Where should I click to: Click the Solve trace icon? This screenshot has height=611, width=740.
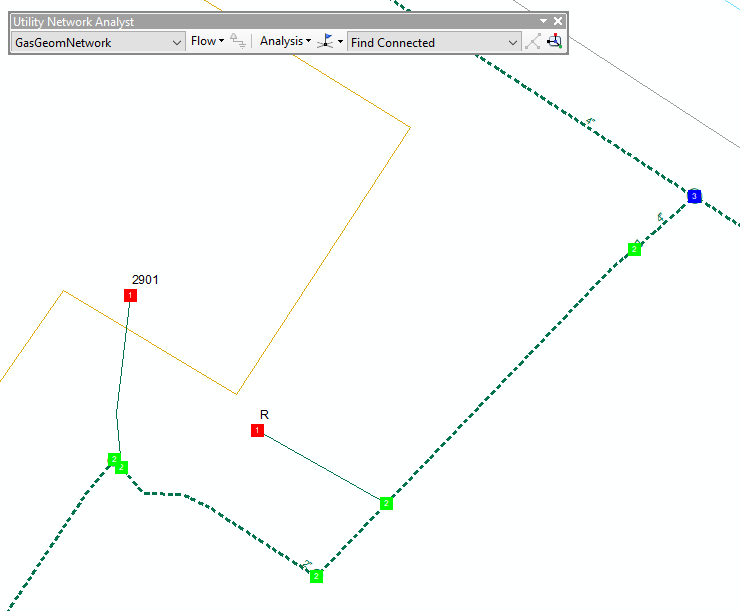coord(533,42)
